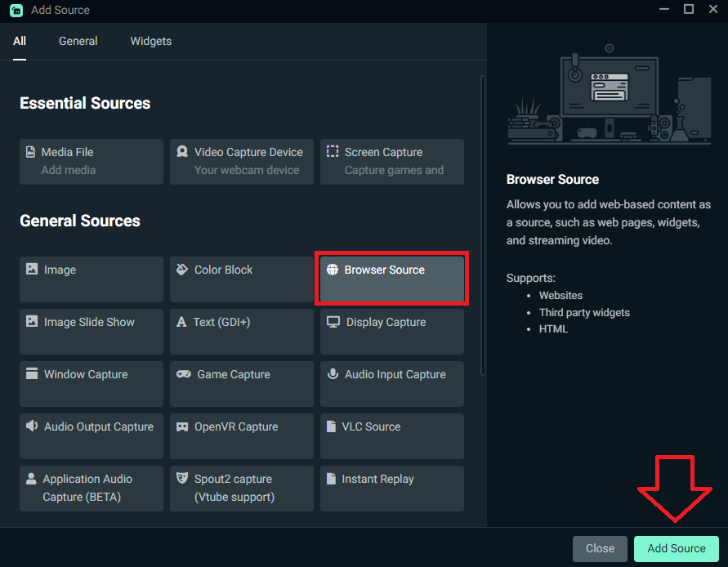
Task: Select the Instant Replay source tile
Action: point(392,488)
